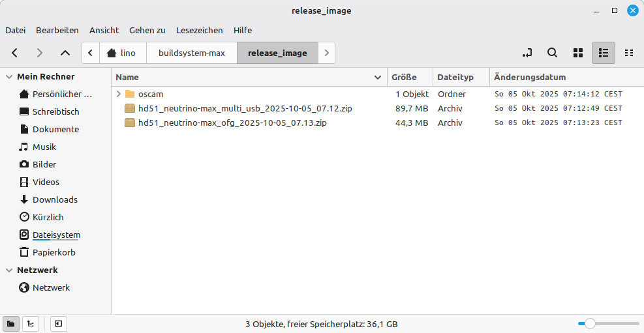Open the file search tool
This screenshot has width=644, height=333.
552,53
